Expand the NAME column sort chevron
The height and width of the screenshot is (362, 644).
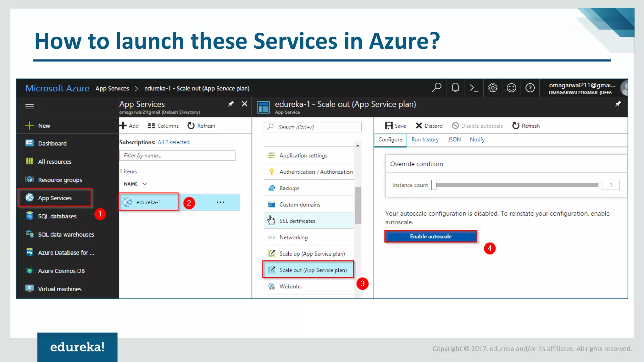coord(145,184)
